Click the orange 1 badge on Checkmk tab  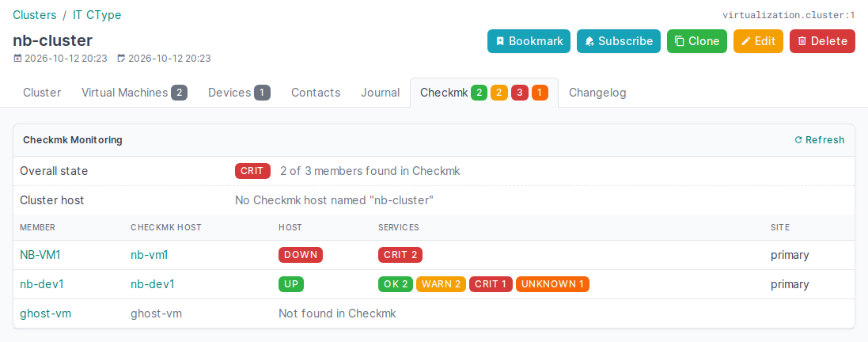540,93
